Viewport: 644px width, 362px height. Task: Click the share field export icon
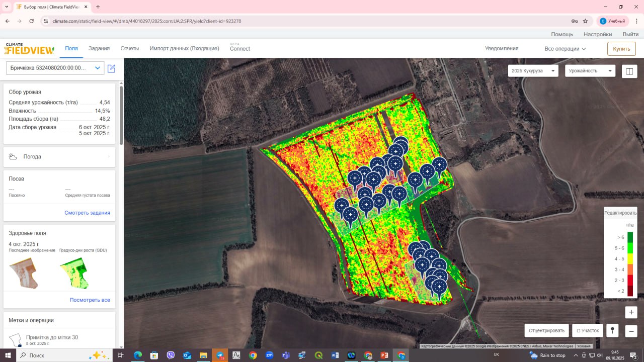[x=112, y=68]
